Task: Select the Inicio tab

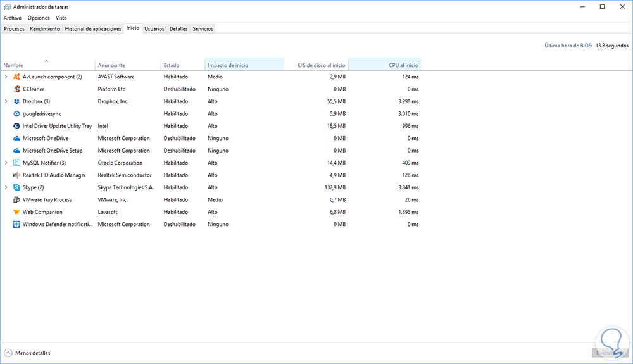Action: pyautogui.click(x=132, y=28)
